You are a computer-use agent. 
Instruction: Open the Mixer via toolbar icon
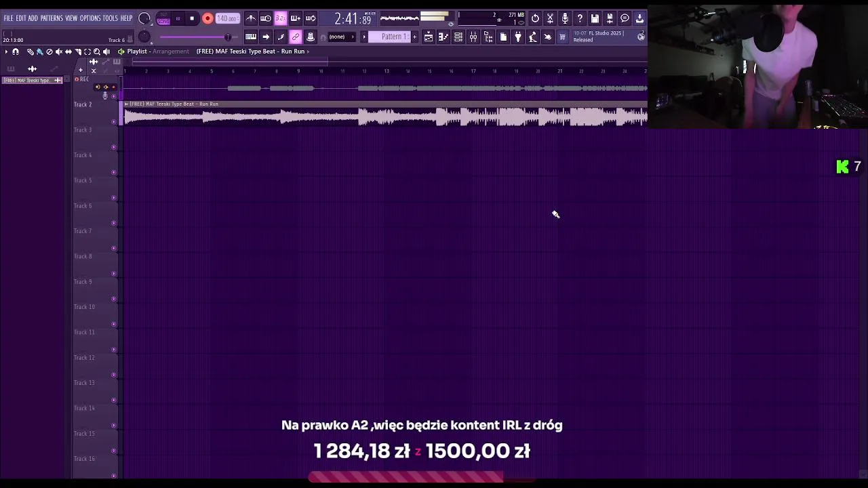(473, 37)
